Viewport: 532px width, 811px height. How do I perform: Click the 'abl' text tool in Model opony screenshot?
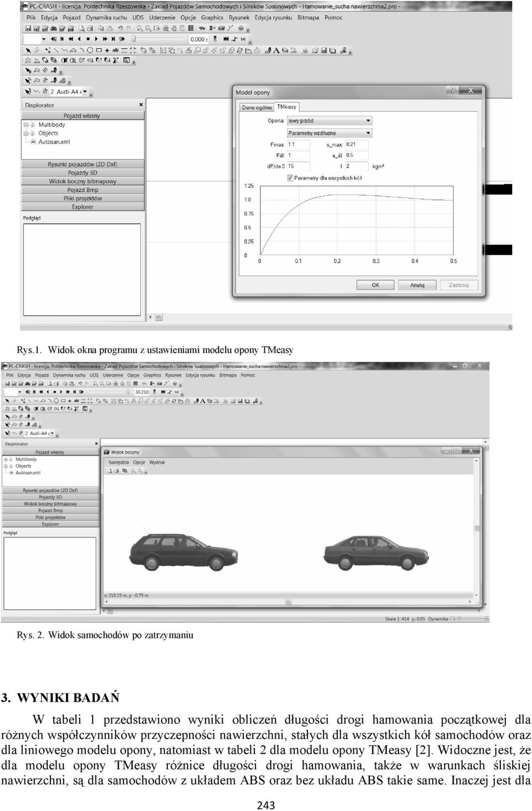115,50
